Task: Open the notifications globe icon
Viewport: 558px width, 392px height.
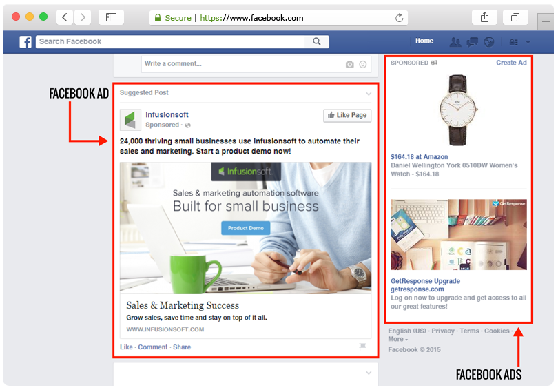Action: coord(489,41)
